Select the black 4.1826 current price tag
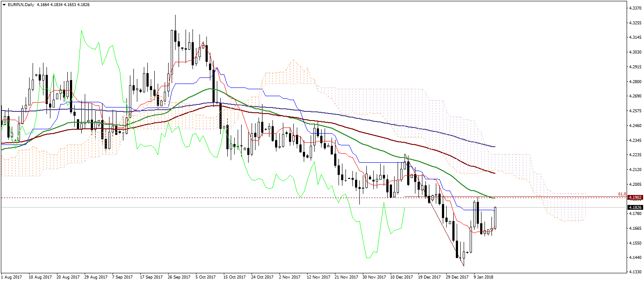 coord(635,207)
